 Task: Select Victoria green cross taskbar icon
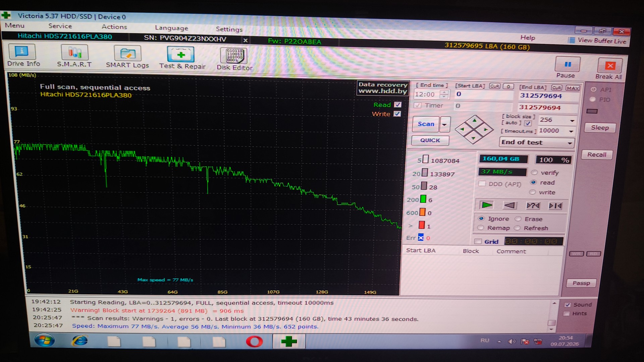289,342
